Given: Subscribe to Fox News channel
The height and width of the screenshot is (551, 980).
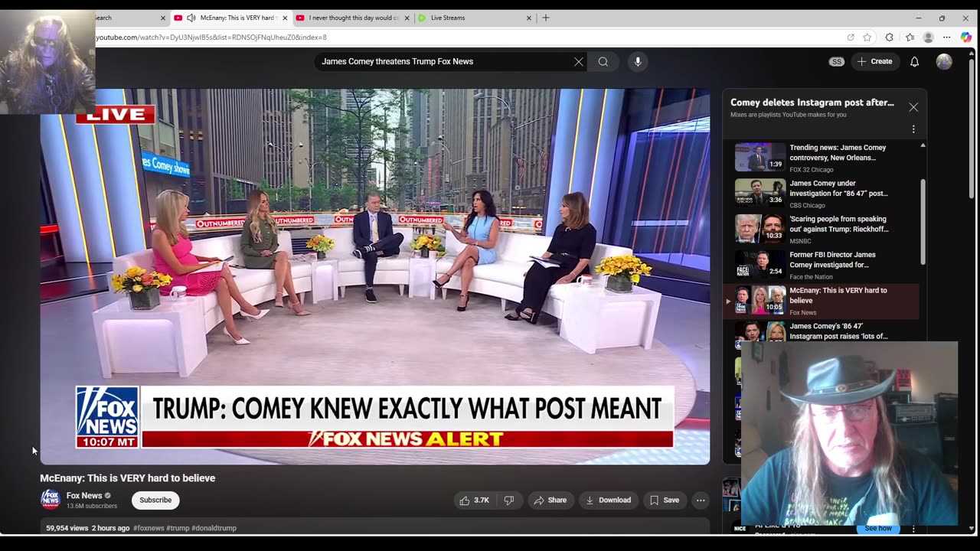Looking at the screenshot, I should 155,500.
